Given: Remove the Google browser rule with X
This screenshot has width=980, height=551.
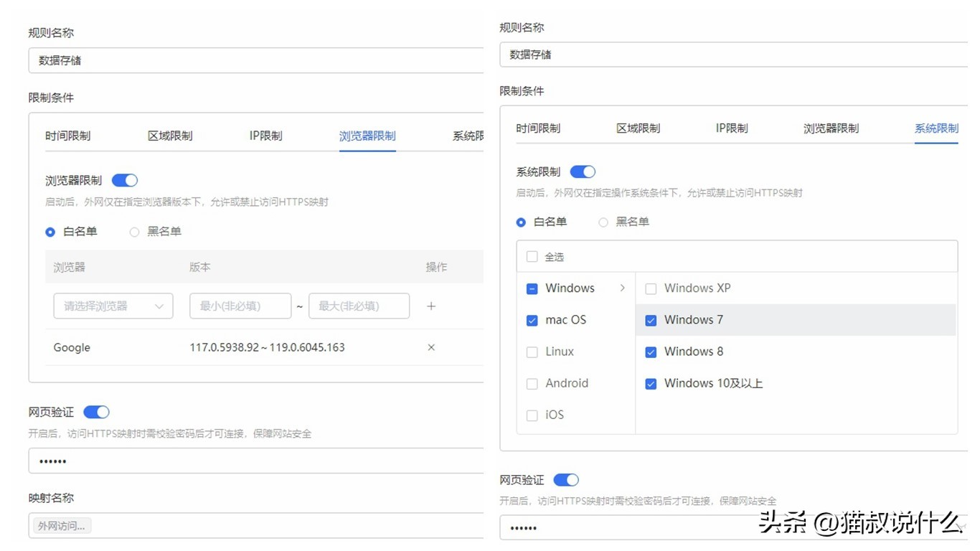Looking at the screenshot, I should pos(431,347).
